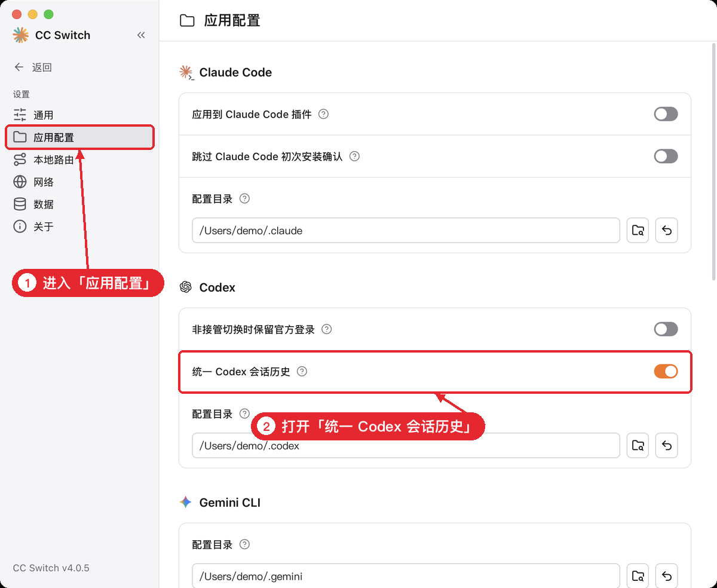Browse folder for .gemini config directory

click(638, 576)
